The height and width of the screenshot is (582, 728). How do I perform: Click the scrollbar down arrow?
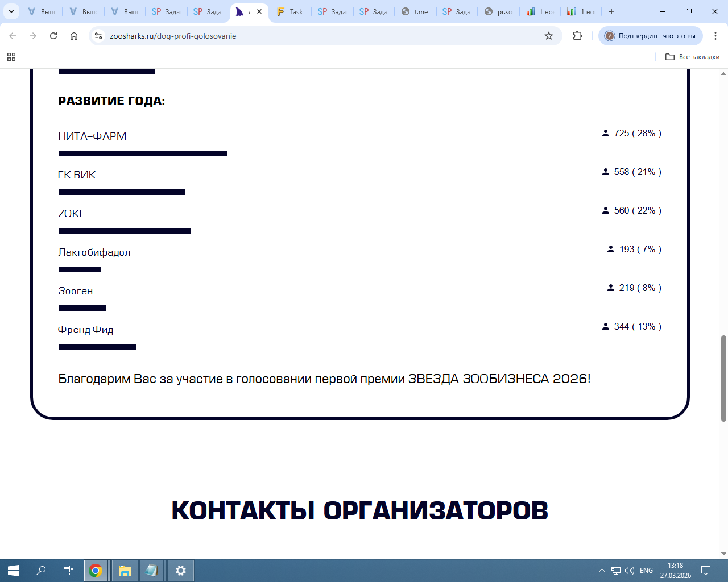[x=723, y=554]
